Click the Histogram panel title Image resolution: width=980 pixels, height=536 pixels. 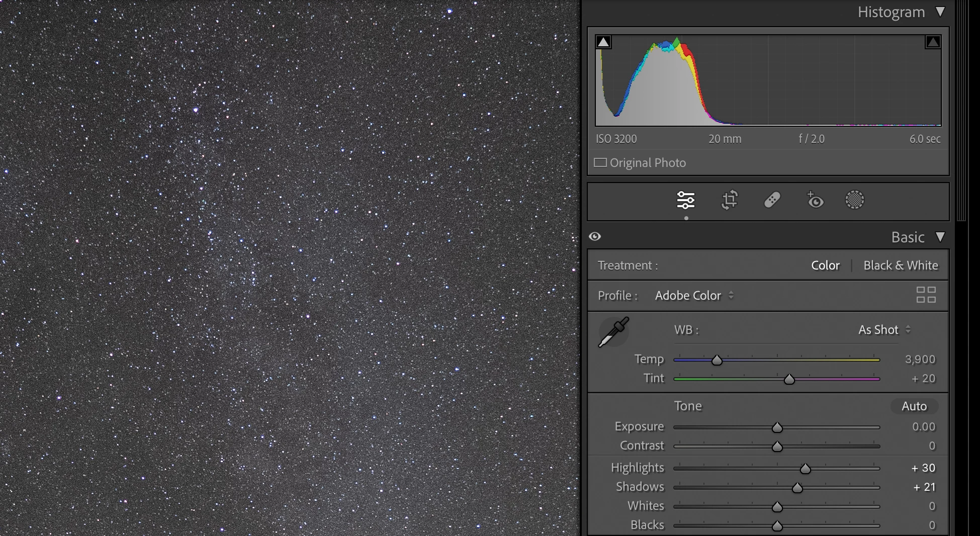click(x=891, y=12)
